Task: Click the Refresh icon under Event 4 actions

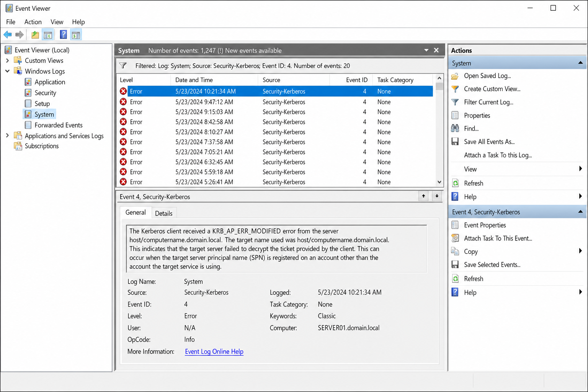Action: click(455, 279)
